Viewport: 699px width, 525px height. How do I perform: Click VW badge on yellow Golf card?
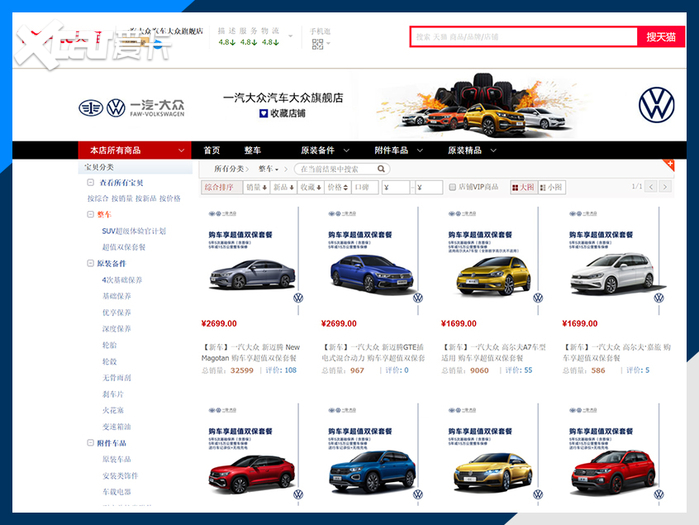pos(538,298)
